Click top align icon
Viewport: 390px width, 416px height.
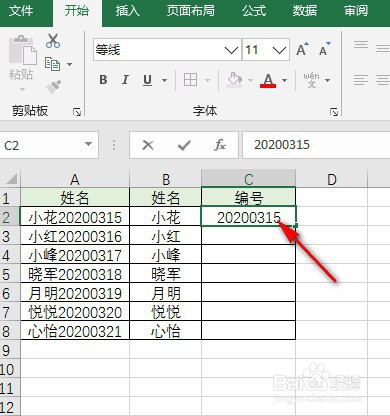(x=361, y=45)
